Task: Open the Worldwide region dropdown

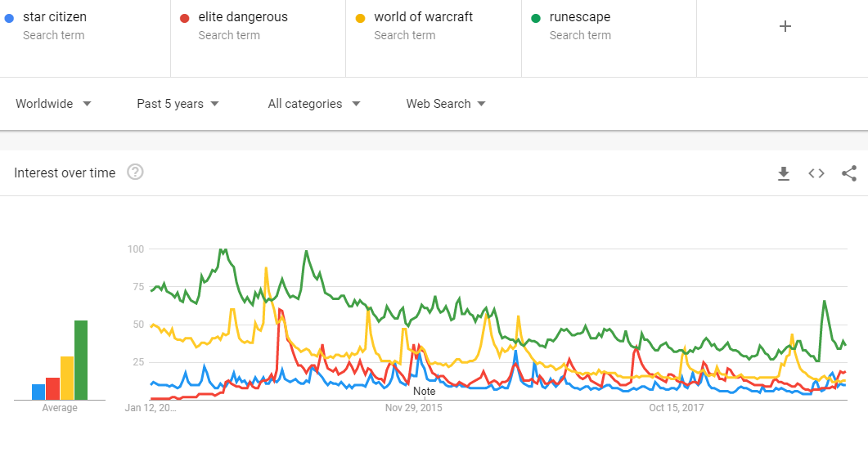Action: [x=53, y=104]
